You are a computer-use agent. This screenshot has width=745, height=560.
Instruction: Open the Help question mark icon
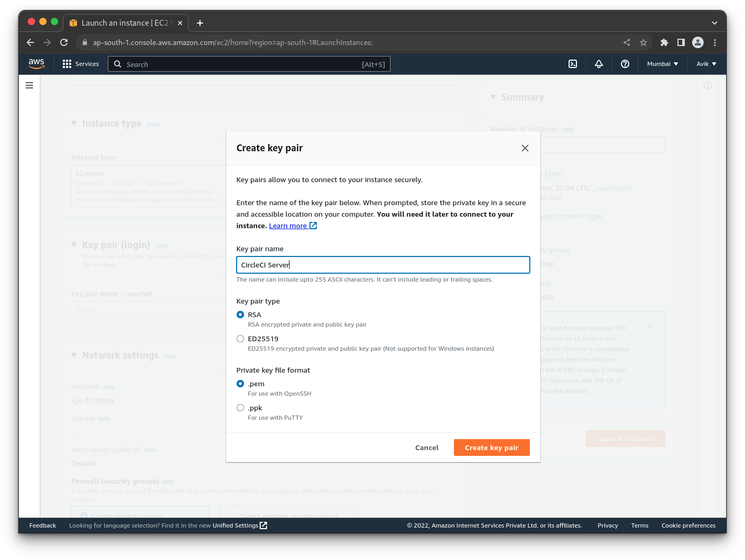[x=625, y=64]
